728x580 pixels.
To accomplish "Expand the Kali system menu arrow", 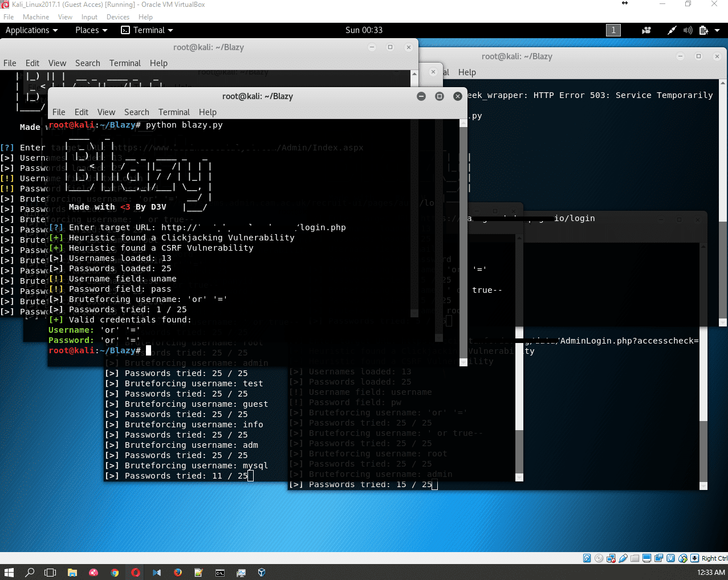I will pos(717,30).
